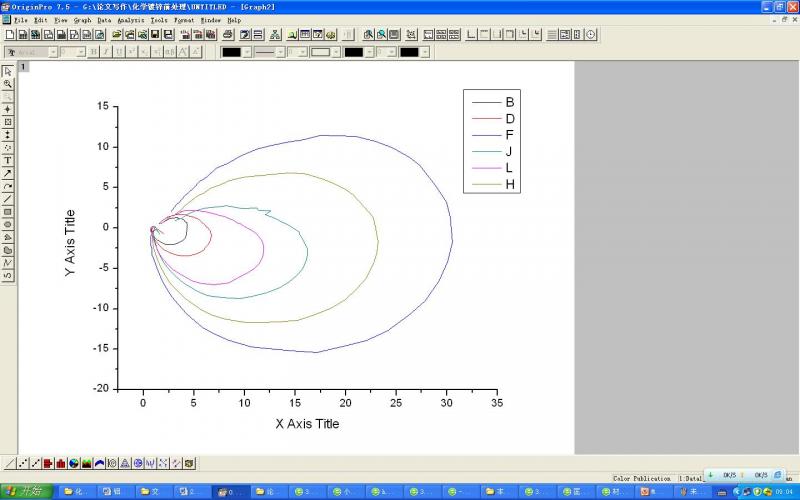Open the Analysis menu

pos(130,20)
